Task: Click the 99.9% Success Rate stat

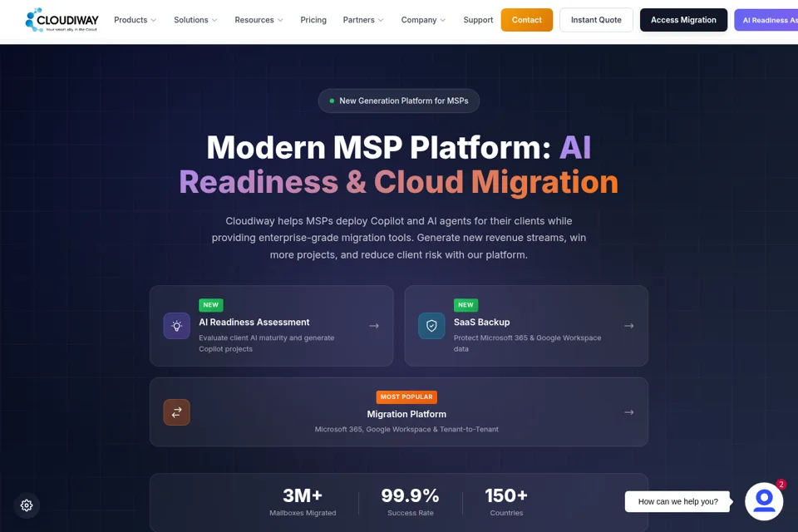Action: pyautogui.click(x=410, y=501)
